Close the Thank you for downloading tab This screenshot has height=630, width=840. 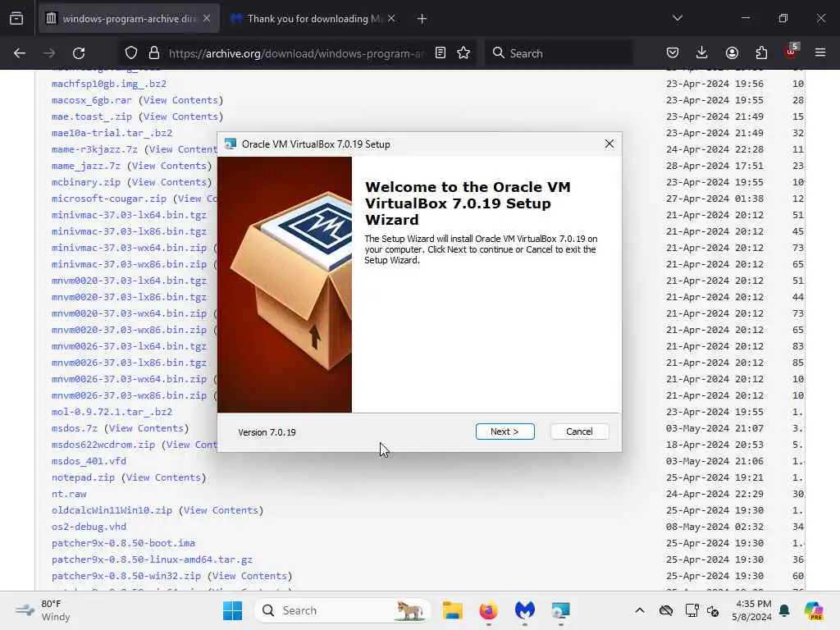[x=391, y=19]
